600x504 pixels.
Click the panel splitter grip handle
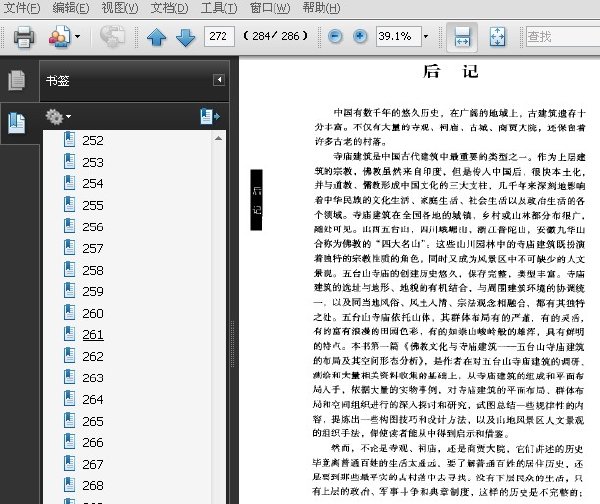click(x=232, y=344)
